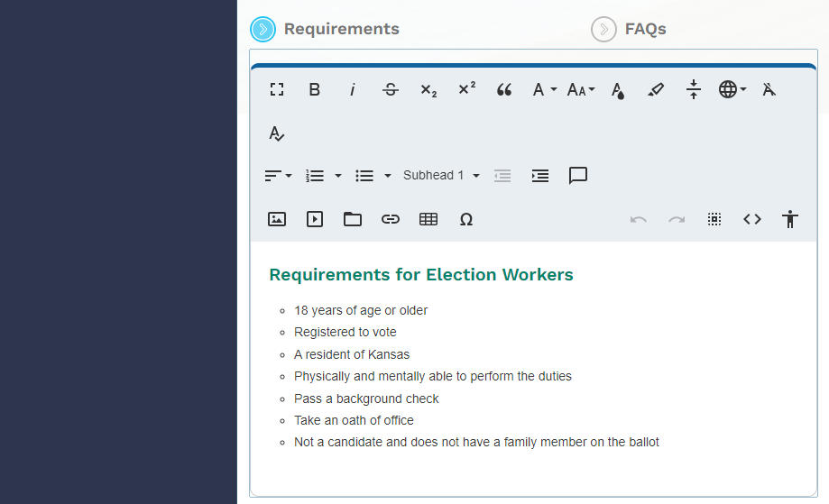The width and height of the screenshot is (829, 504).
Task: Open the text color picker droplet
Action: [618, 89]
